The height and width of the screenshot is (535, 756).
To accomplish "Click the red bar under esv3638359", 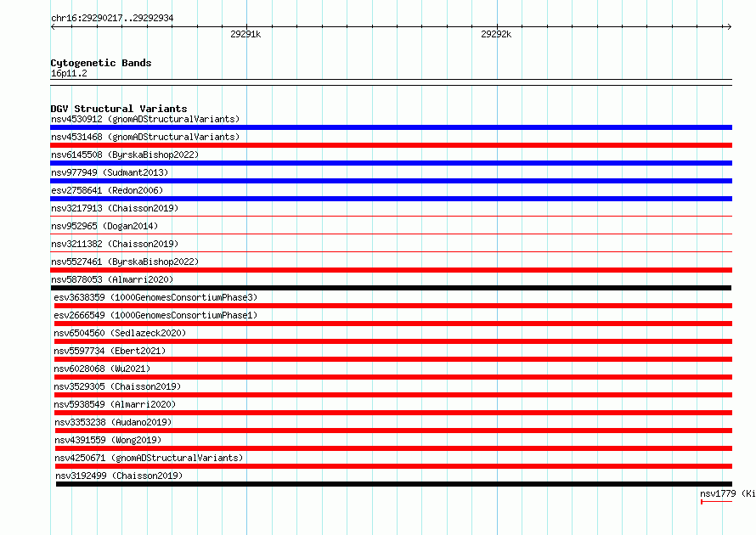I will tap(393, 306).
